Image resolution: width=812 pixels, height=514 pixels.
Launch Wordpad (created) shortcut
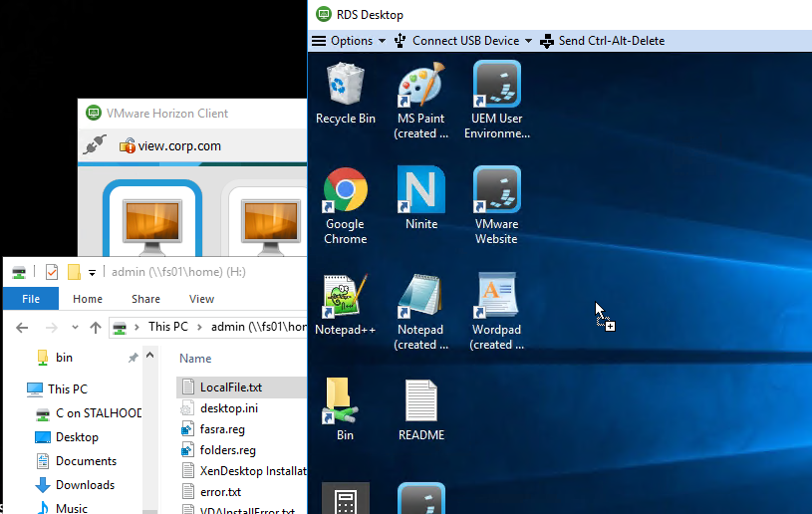pos(496,312)
